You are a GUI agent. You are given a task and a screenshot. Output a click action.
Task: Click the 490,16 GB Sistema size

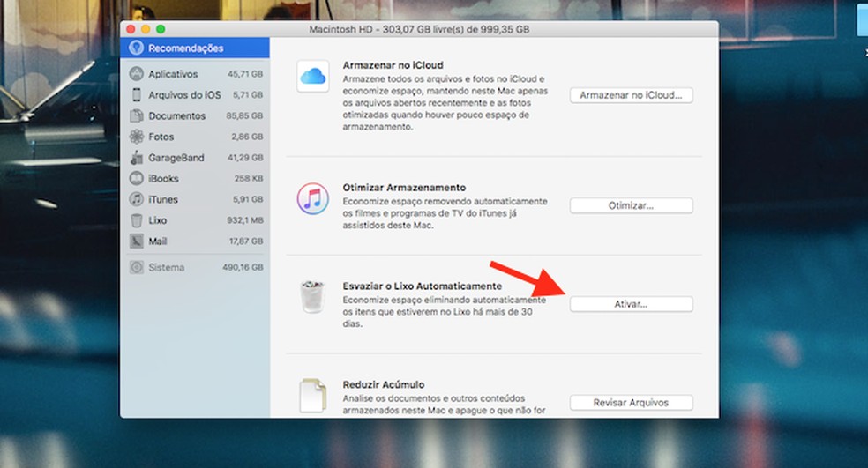tap(243, 267)
